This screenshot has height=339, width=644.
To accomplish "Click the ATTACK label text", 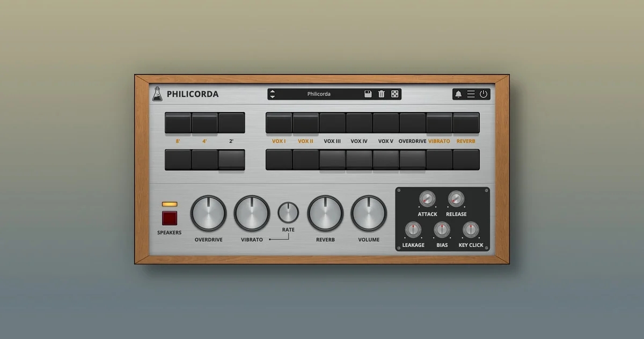I will point(428,214).
